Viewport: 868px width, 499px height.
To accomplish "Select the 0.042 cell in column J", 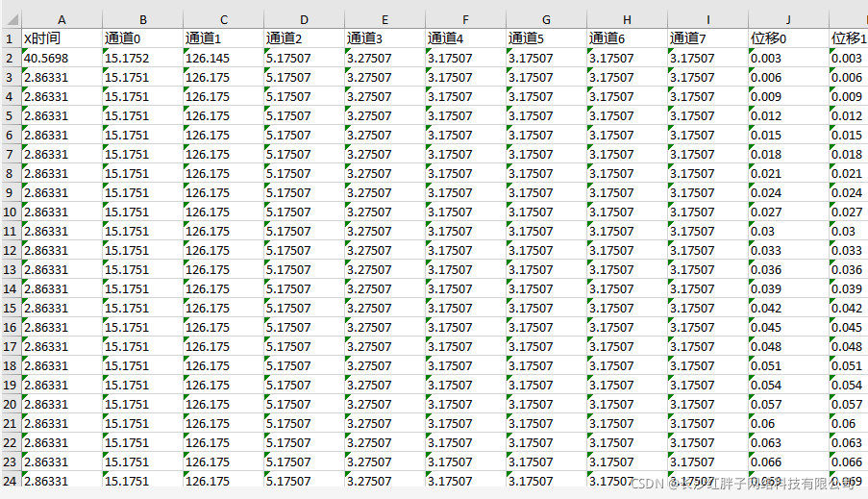I will (789, 308).
